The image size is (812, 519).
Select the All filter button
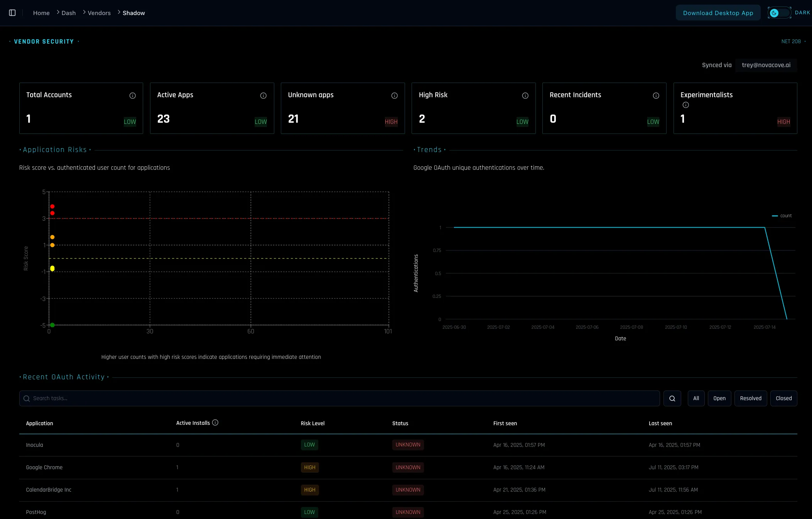click(x=696, y=398)
